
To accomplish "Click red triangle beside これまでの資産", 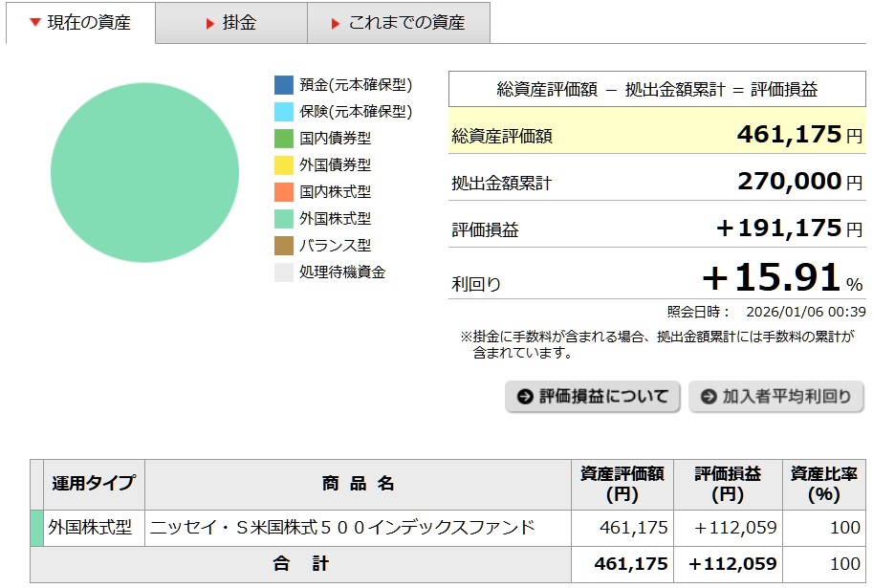I will [x=336, y=24].
